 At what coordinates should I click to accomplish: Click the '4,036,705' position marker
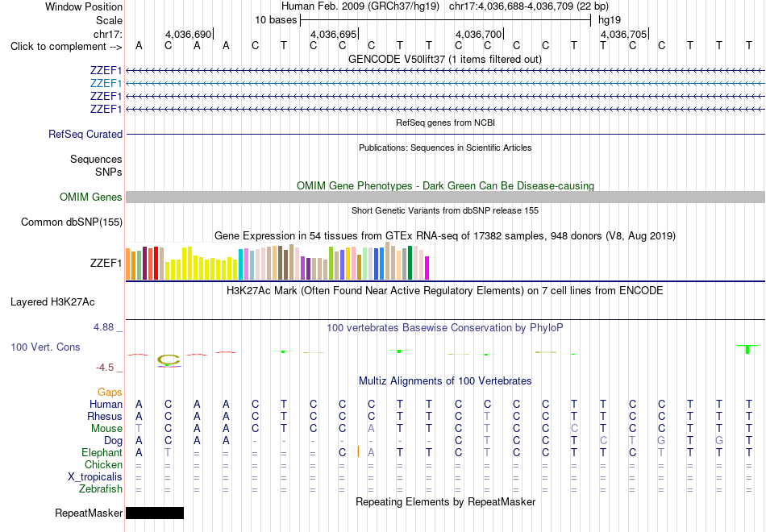(x=623, y=35)
